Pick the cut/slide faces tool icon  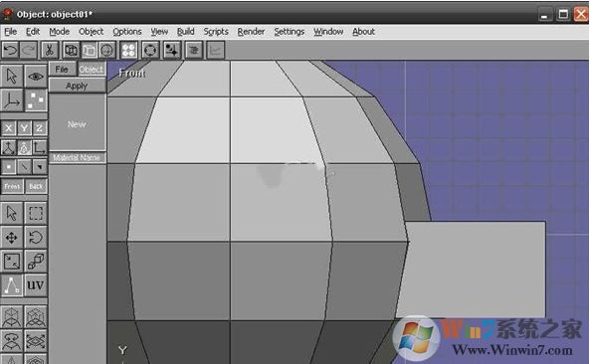click(x=36, y=341)
